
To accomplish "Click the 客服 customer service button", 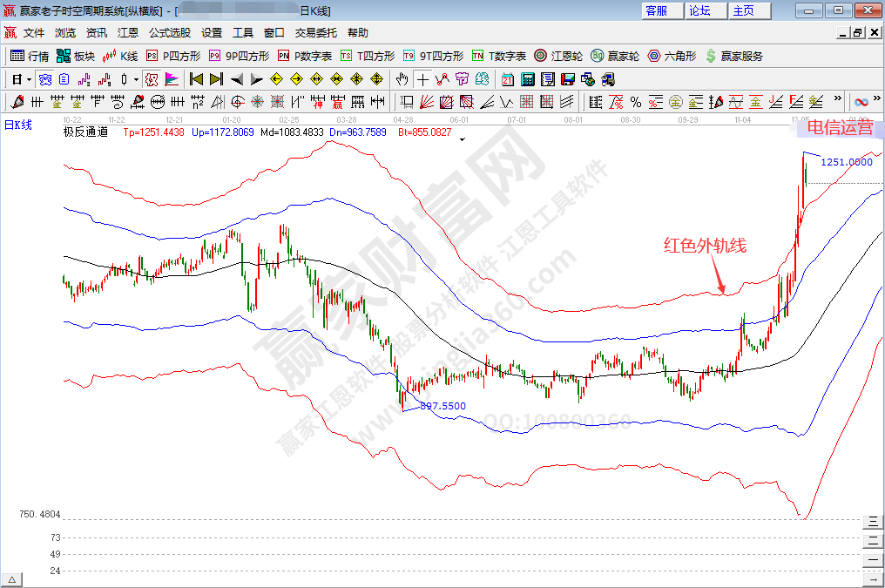I will 656,10.
